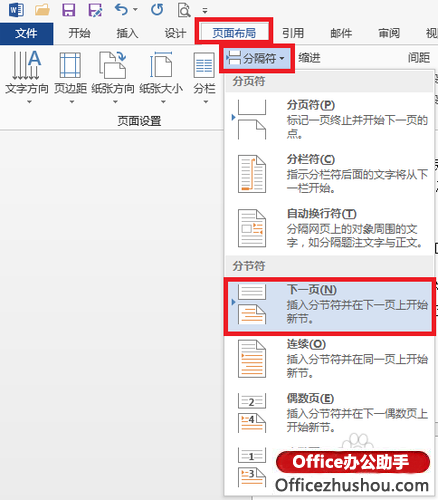Click the 分栏符 column break icon

[252, 174]
